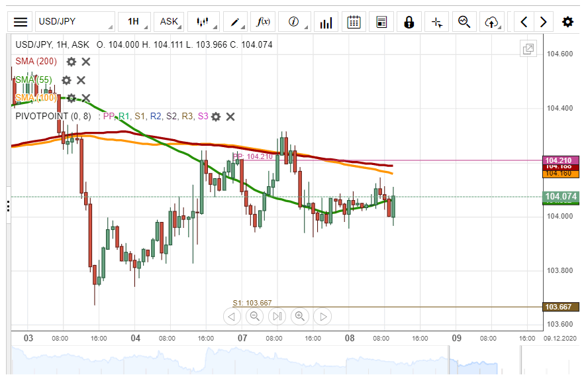Click the 07 date axis label
The height and width of the screenshot is (381, 588).
[x=242, y=338]
